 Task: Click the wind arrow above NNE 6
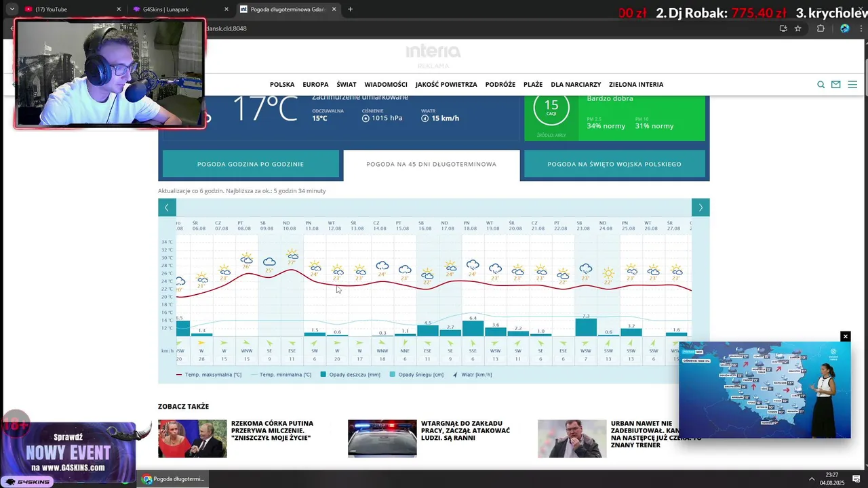405,343
